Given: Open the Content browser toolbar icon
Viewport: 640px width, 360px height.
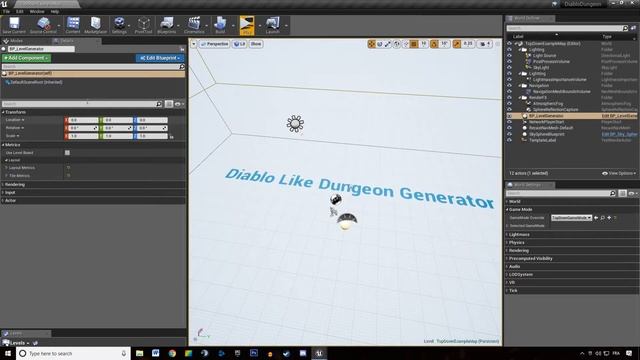Looking at the screenshot, I should tap(73, 25).
